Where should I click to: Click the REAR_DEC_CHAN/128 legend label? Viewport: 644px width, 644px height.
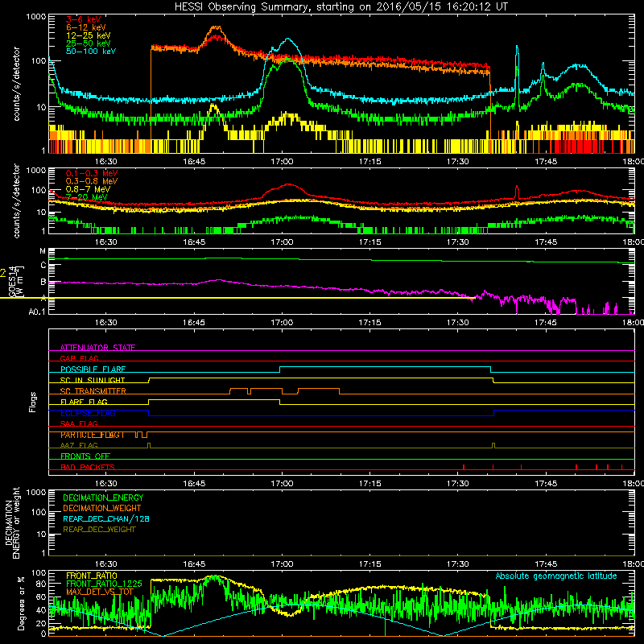[x=106, y=518]
